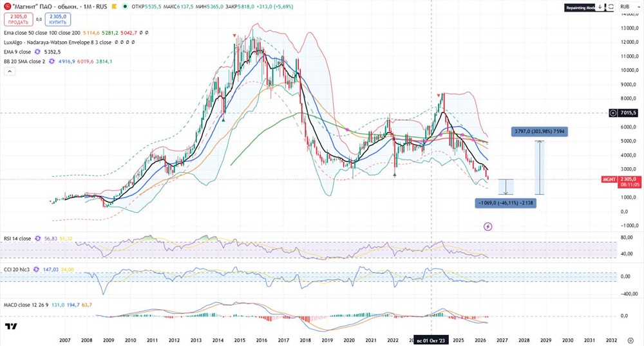
Task: Click the blue 3797,0 (303,98%) measurement label
Action: [x=540, y=132]
